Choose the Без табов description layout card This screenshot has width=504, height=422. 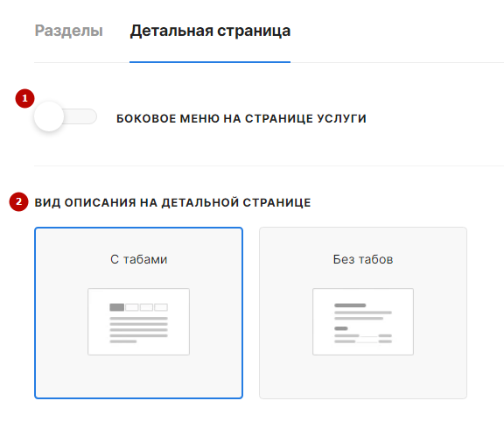363,313
